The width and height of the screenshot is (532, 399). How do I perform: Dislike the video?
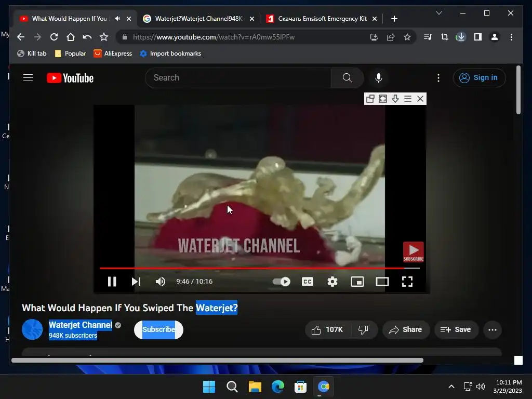point(363,329)
